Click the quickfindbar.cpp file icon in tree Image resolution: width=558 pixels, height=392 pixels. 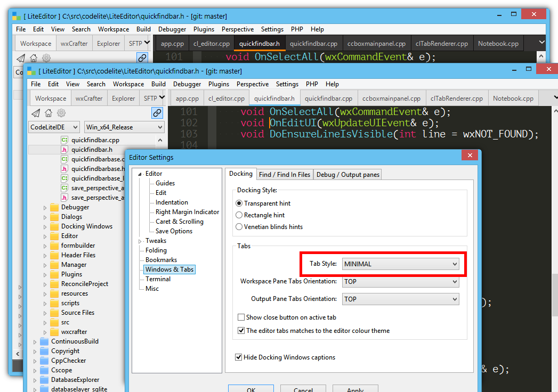point(64,140)
